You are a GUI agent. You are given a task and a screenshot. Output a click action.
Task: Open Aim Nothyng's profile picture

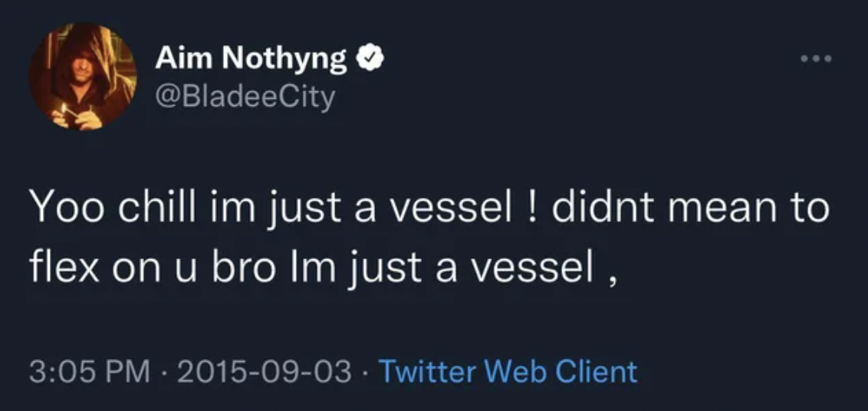coord(83,76)
